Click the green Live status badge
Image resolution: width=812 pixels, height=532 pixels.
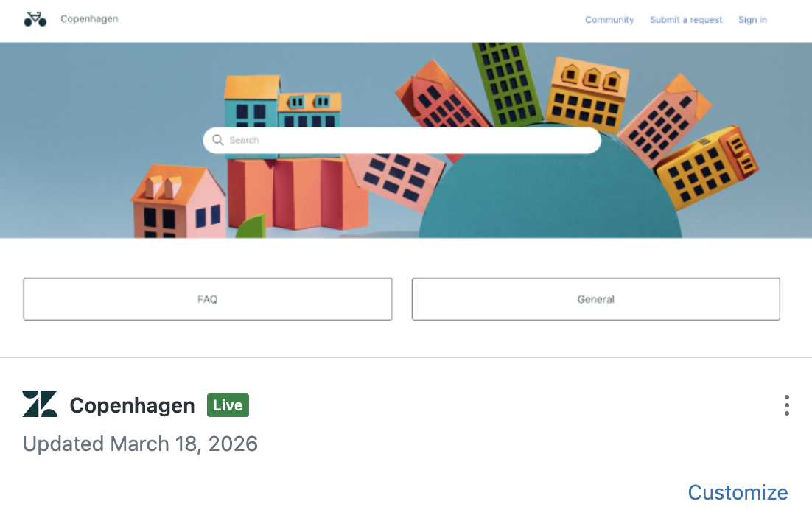(x=228, y=405)
